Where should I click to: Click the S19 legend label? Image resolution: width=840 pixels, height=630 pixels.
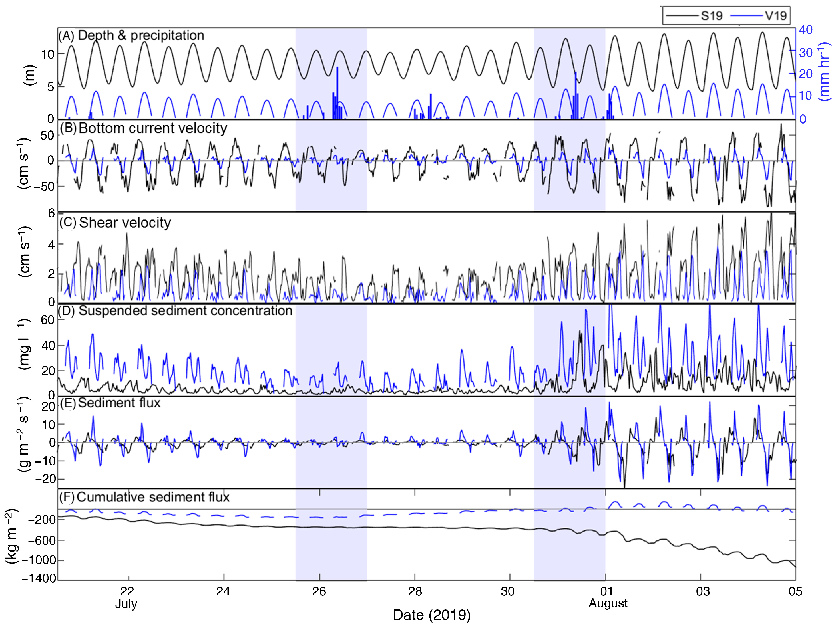(x=711, y=16)
